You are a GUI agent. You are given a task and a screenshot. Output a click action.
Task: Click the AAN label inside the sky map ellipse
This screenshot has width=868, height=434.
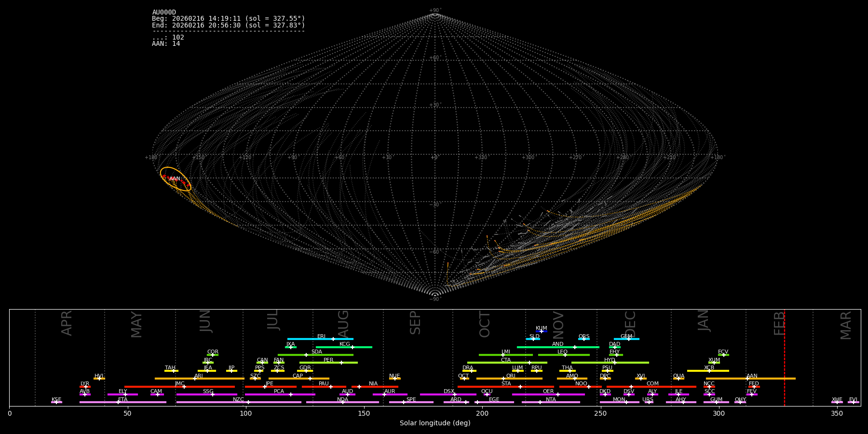175,179
